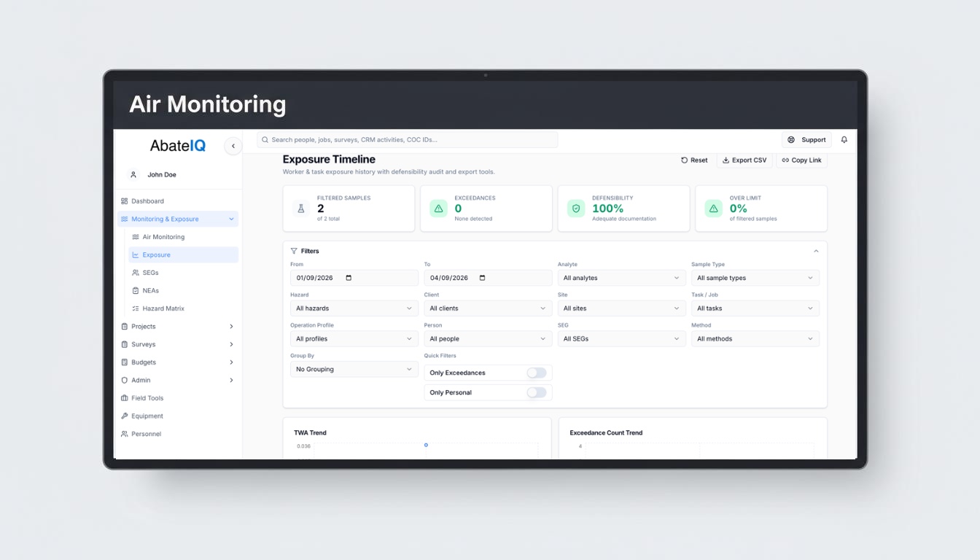980x560 pixels.
Task: Collapse Monitoring & Exposure menu chevron
Action: tap(231, 219)
